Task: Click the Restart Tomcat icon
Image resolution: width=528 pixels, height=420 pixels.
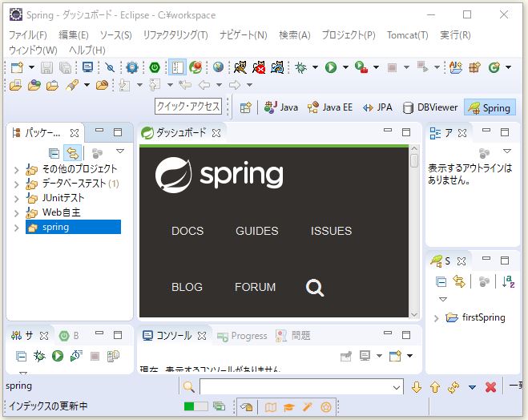Action: pos(277,67)
